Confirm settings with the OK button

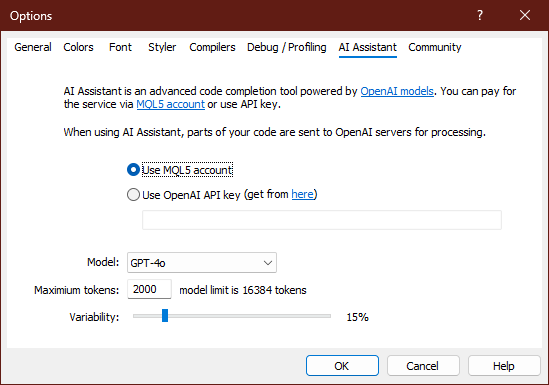[x=342, y=366]
